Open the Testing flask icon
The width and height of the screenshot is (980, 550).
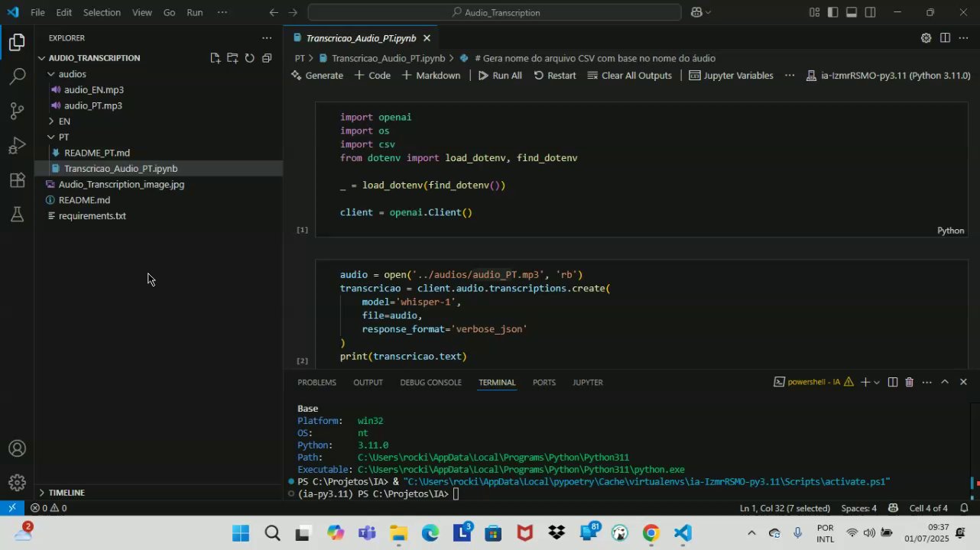(x=17, y=215)
